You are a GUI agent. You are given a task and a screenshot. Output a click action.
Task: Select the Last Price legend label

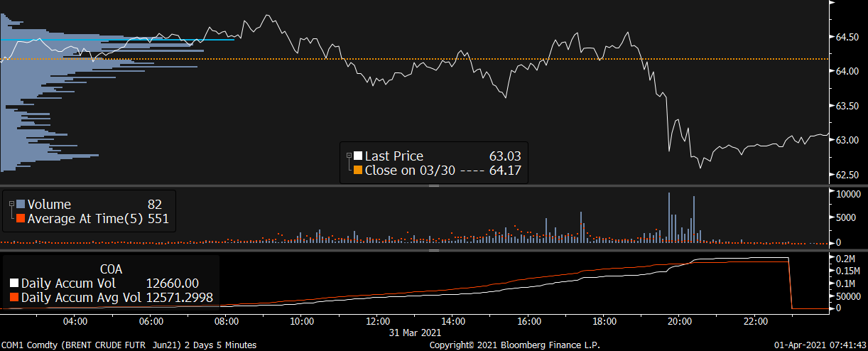point(394,156)
